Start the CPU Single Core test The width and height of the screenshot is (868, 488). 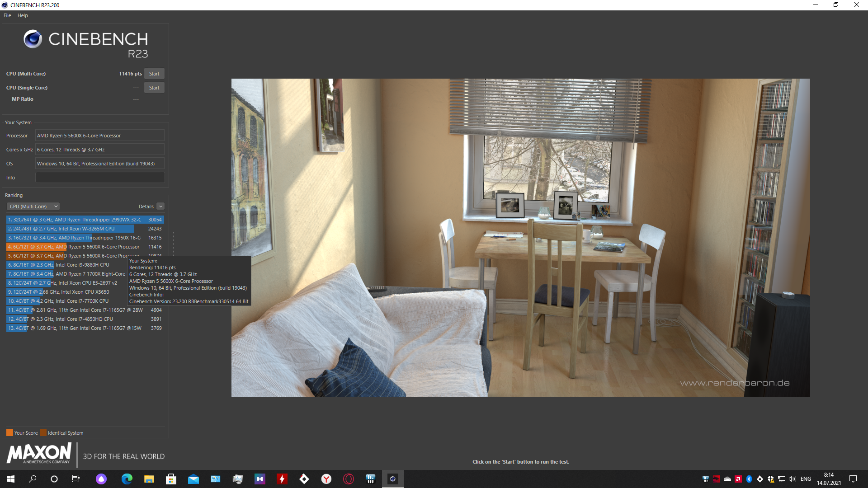(154, 88)
